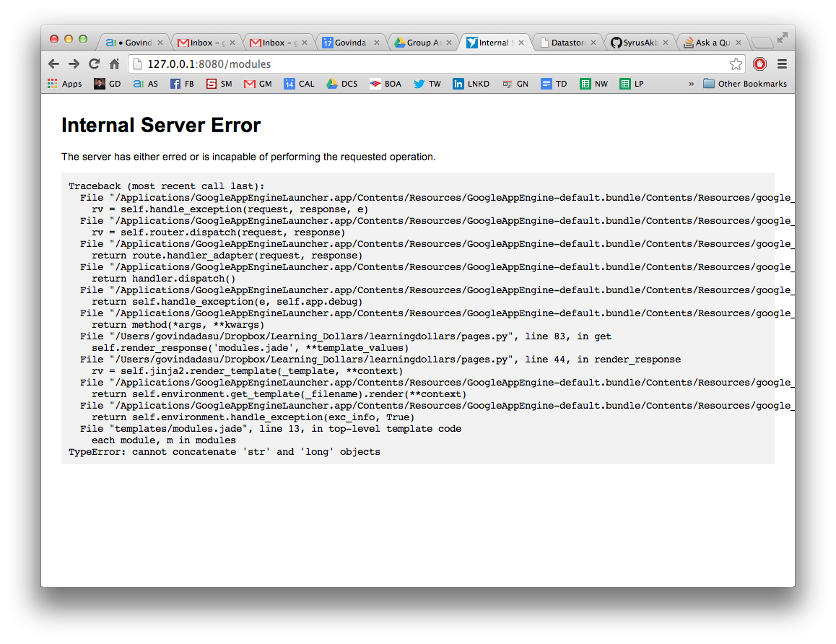Expand the Other Bookmarks folder
Image resolution: width=836 pixels, height=644 pixels.
[745, 84]
